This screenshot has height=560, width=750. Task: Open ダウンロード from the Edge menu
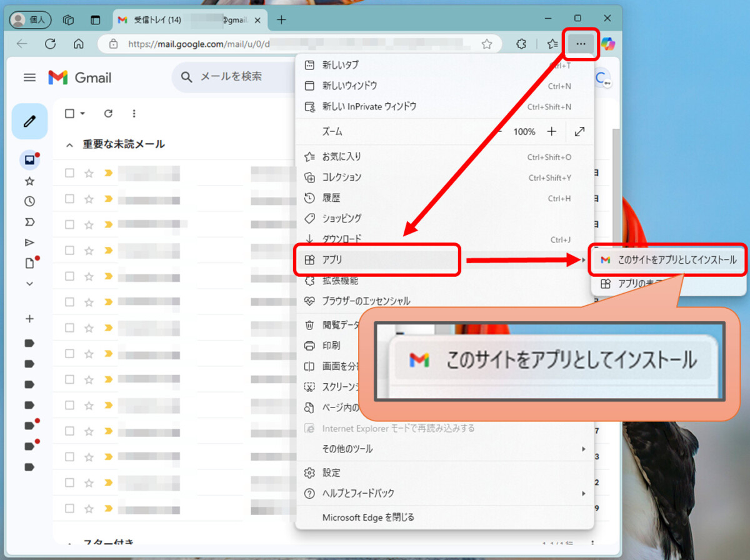point(444,239)
